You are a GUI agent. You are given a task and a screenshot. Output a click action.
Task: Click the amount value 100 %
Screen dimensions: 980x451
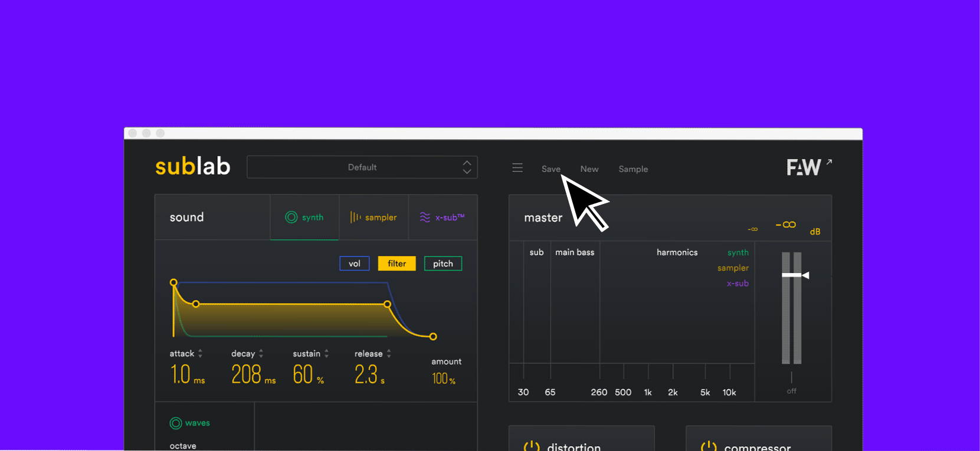click(x=444, y=379)
